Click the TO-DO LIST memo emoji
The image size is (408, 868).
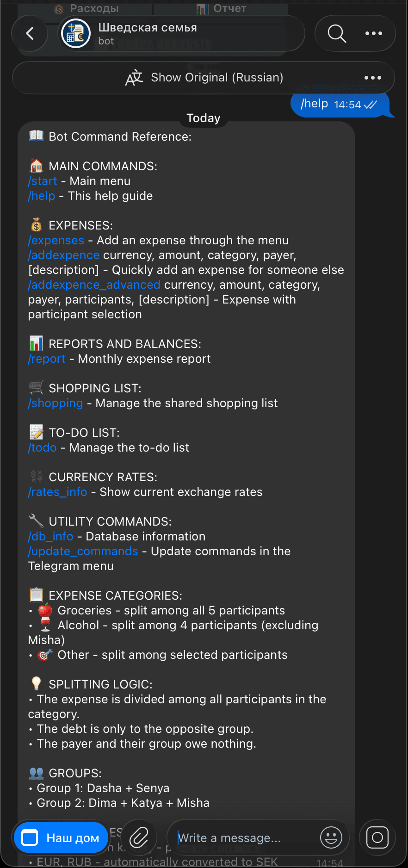click(x=36, y=432)
